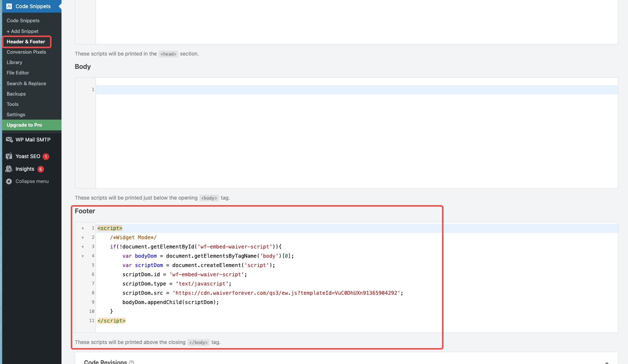Fold code at footer line 2 arrow
Screen dimensions: 628x364
(83, 238)
